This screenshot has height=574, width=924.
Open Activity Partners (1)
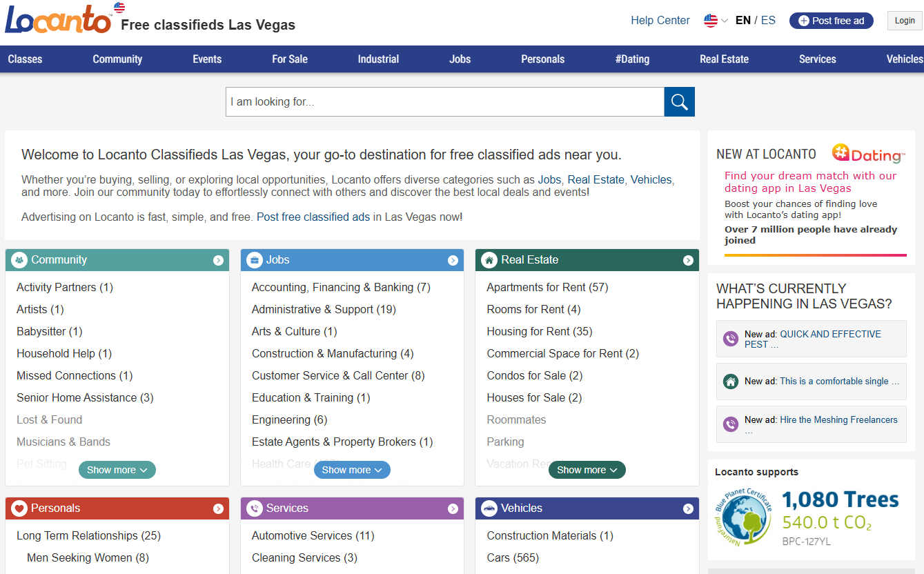click(65, 288)
